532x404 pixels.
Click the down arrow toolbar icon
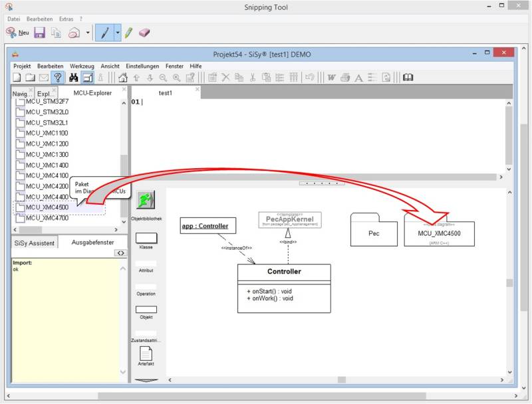[150, 78]
